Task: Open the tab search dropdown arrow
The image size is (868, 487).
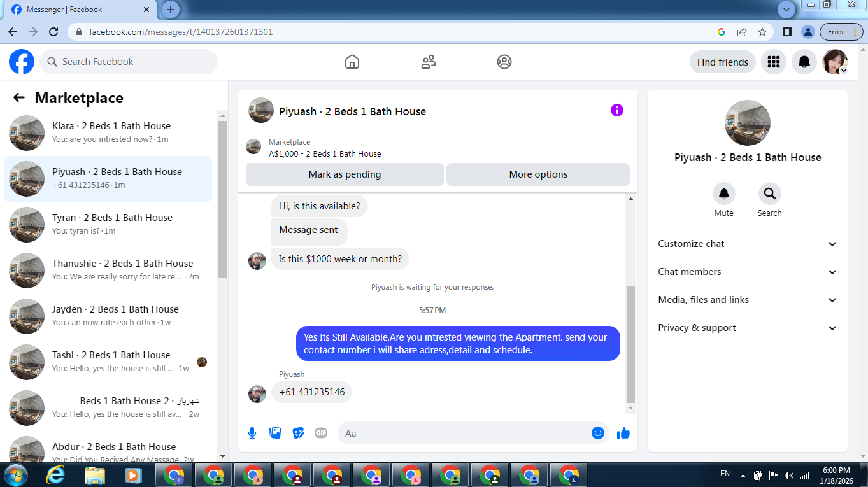Action: pos(787,10)
